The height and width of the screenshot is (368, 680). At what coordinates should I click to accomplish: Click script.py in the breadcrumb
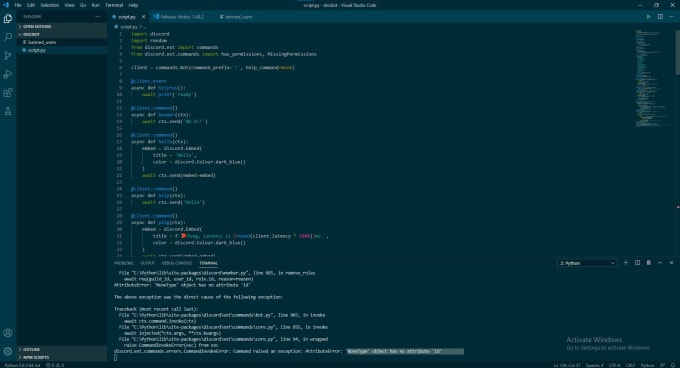pos(128,27)
